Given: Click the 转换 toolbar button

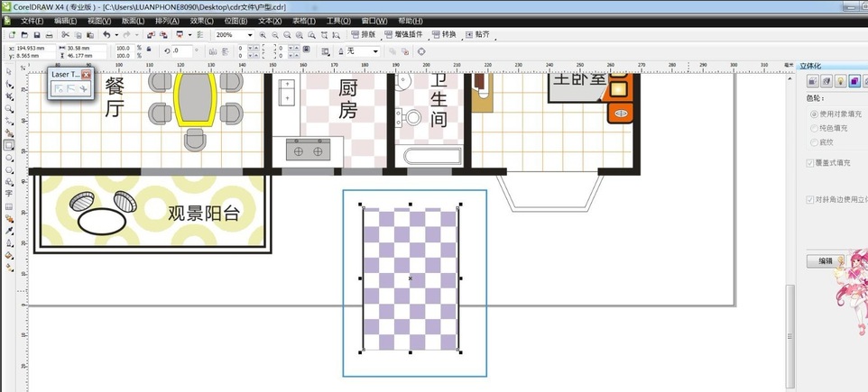Looking at the screenshot, I should [x=445, y=34].
